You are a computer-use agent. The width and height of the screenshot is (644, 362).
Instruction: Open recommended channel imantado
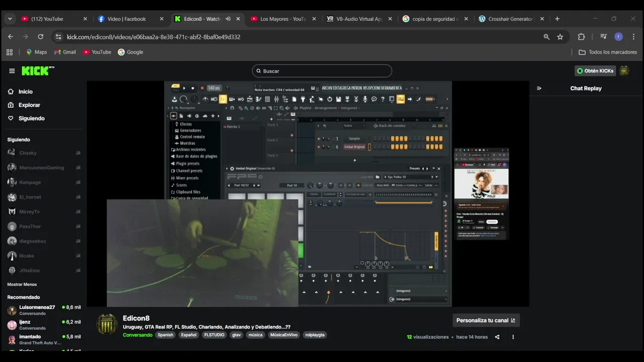(44, 339)
